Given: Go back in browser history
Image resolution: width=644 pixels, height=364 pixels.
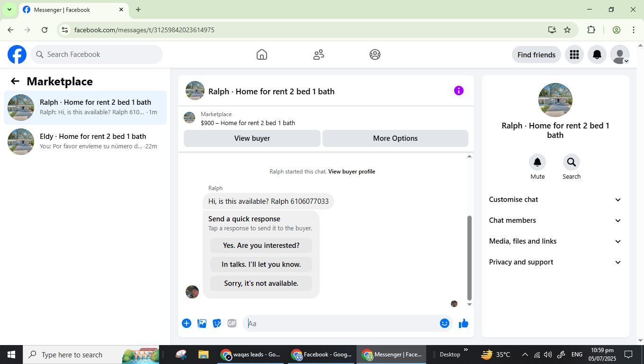Looking at the screenshot, I should (x=10, y=30).
